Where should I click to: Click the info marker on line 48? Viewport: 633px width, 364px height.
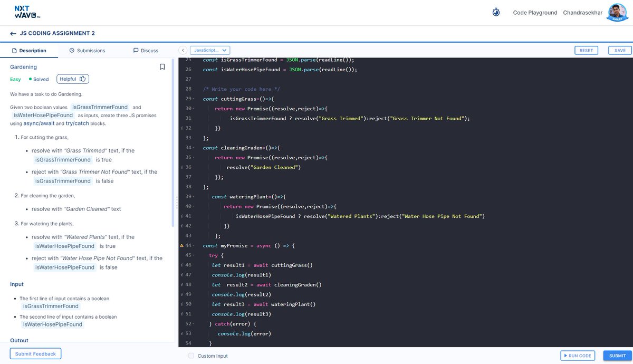point(182,285)
